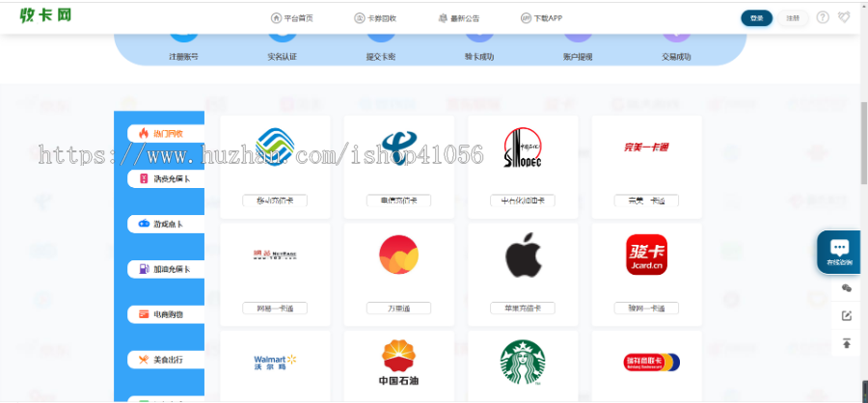Click the 中国石油 PetroChina logo
Viewport: 868px width, 403px height.
[x=398, y=363]
